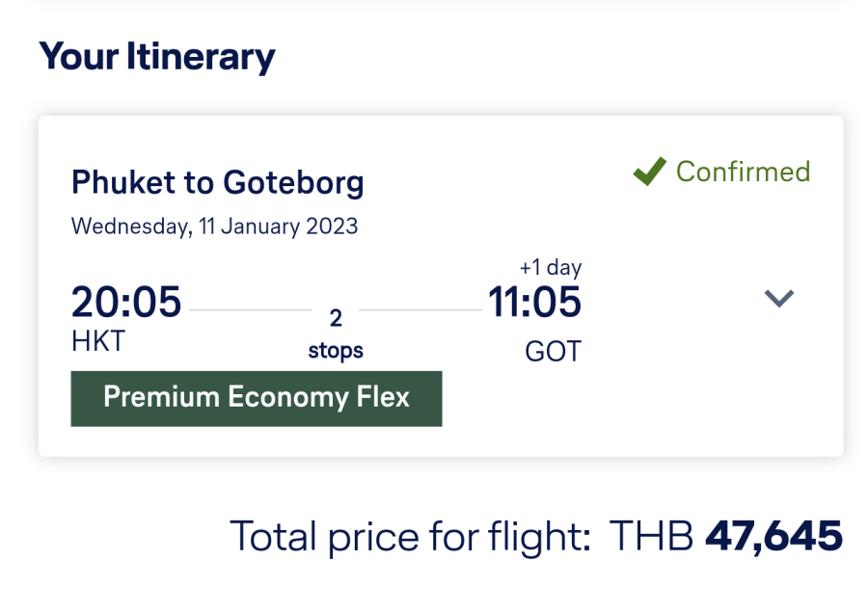Viewport: 868px width, 614px height.
Task: Click the line left of 2 stops
Action: 252,310
